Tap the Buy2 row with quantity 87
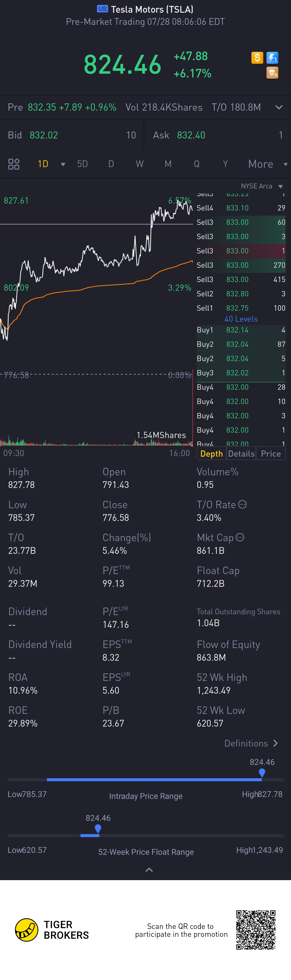291x980 pixels. tap(241, 344)
